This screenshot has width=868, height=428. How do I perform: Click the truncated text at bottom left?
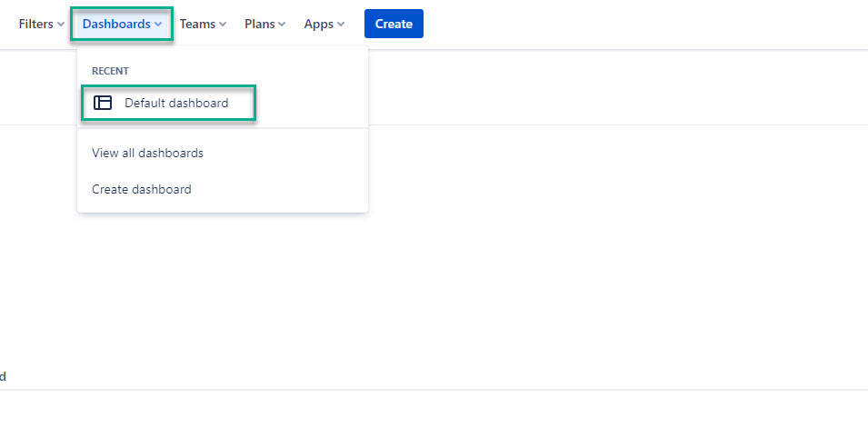point(3,376)
